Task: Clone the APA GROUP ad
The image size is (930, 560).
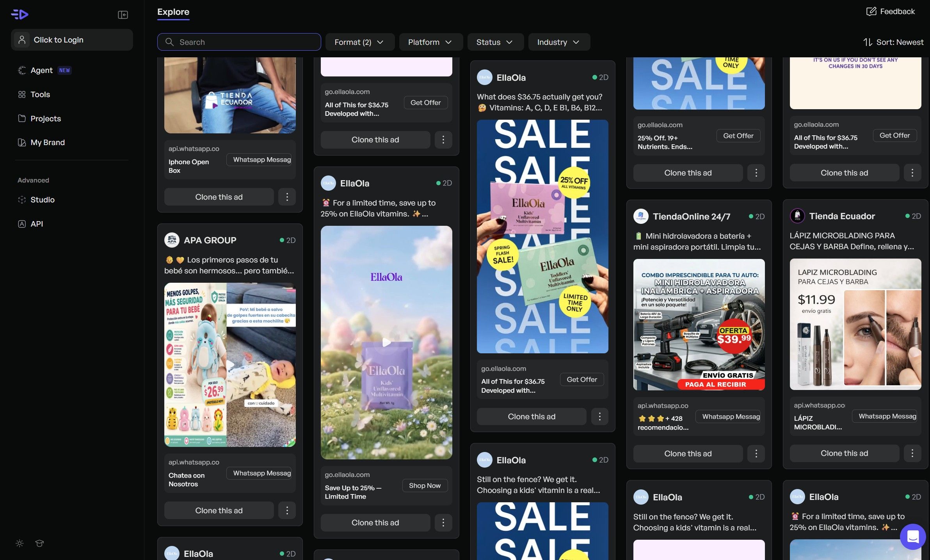Action: pos(219,510)
